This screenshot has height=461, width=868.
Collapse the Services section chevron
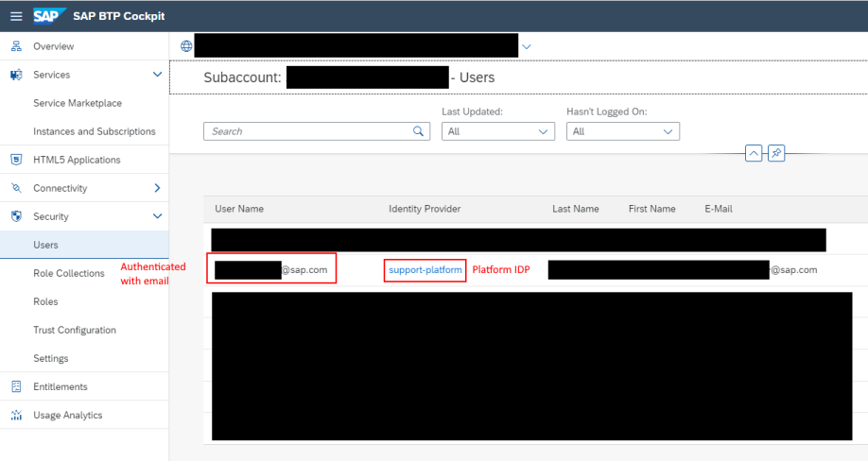157,74
